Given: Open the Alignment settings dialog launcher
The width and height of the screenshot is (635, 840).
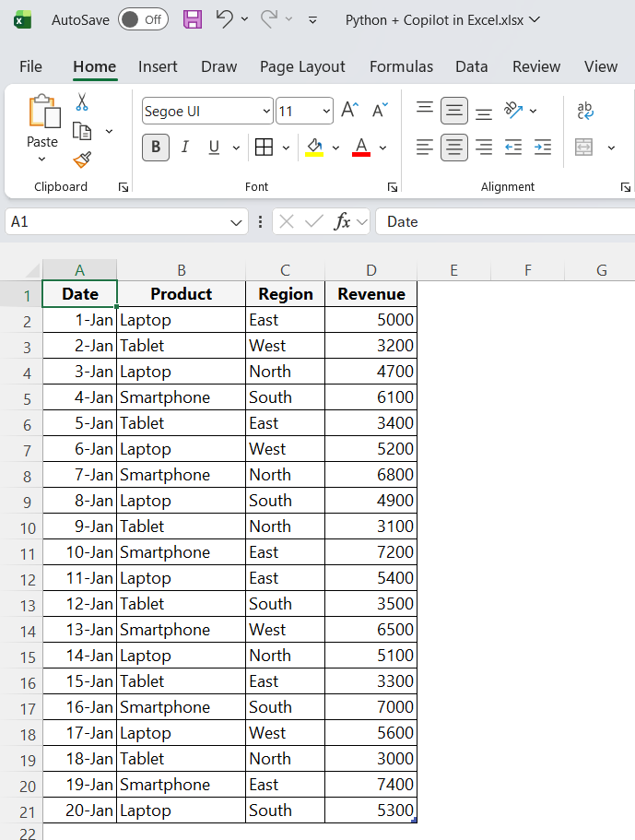Looking at the screenshot, I should click(626, 187).
